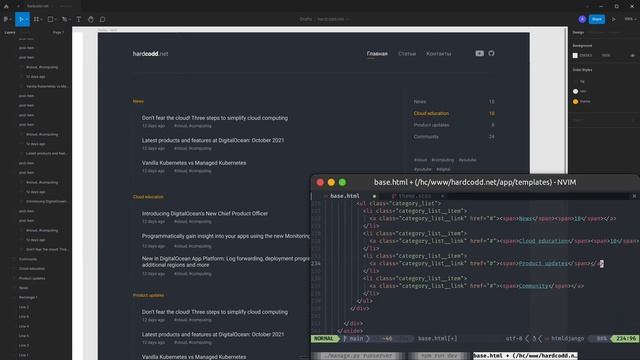640x360 pixels.
Task: Open the shape tool dropdown arrow
Action: coord(56,20)
